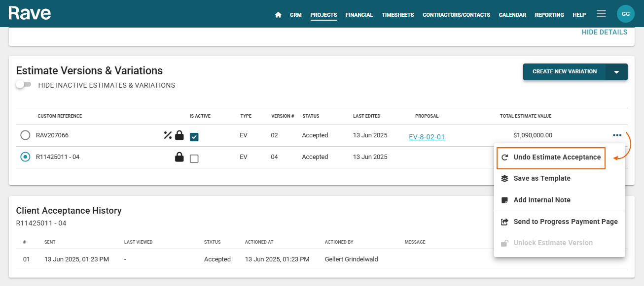Click the percent icon on RAV207066 row
644x286 pixels.
[x=168, y=135]
